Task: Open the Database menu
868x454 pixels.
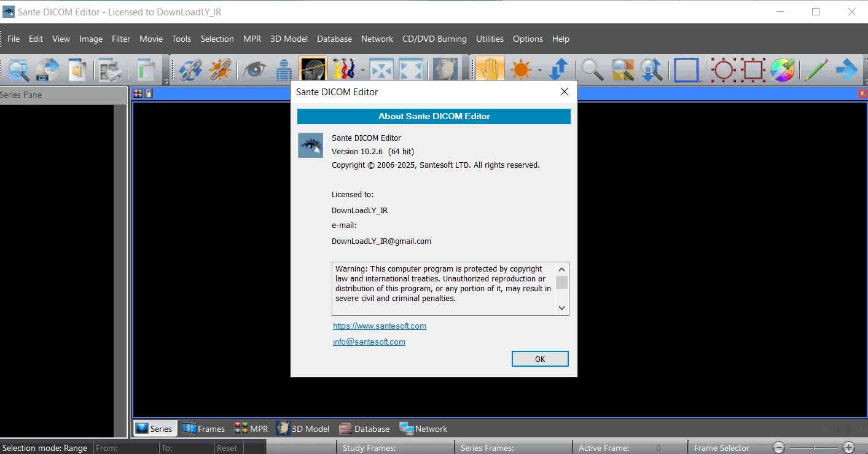Action: 335,39
